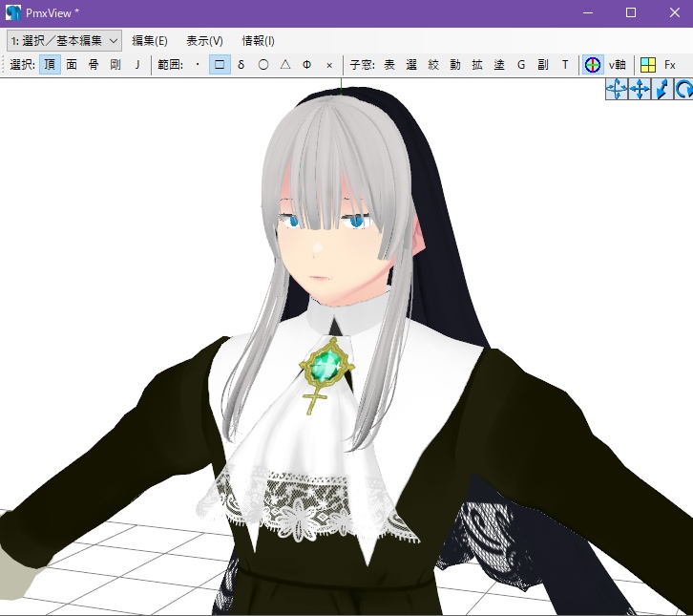This screenshot has height=616, width=693.
Task: Click the zoom arrow view control icon
Action: [x=662, y=89]
